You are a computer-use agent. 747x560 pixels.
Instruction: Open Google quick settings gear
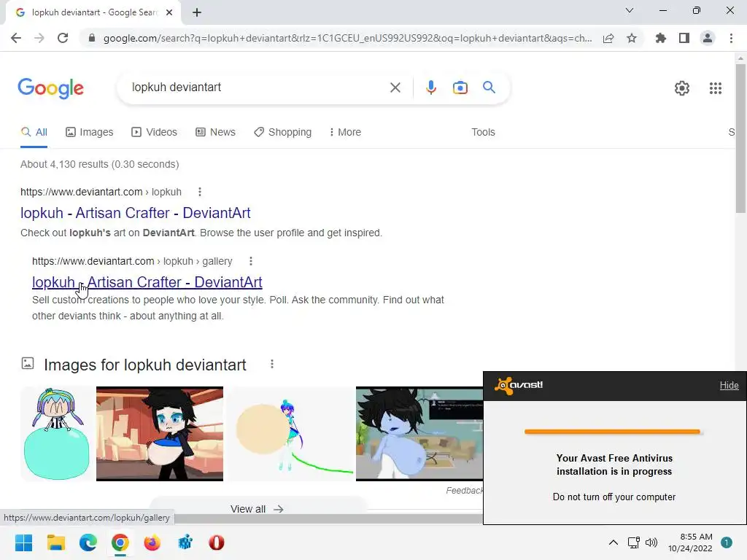682,88
